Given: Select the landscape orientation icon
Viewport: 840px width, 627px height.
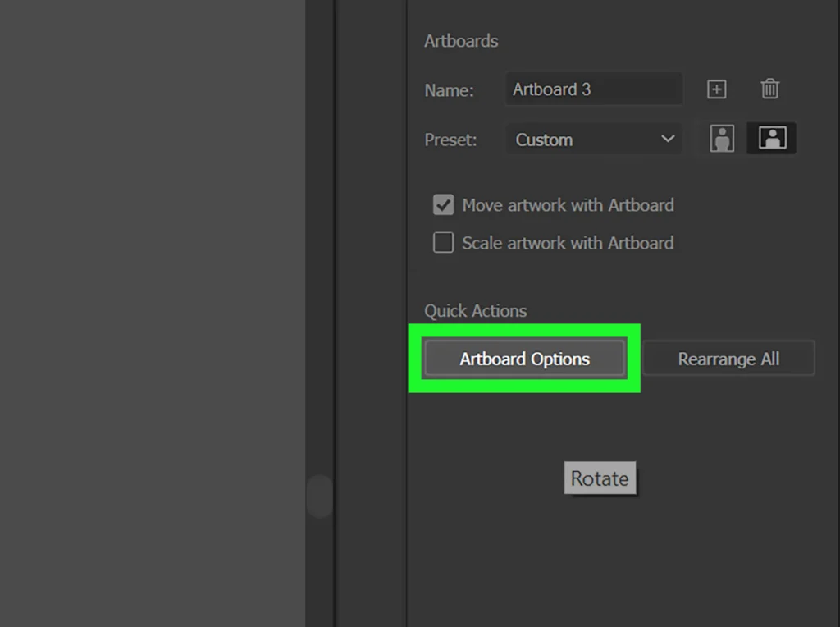Looking at the screenshot, I should point(772,139).
